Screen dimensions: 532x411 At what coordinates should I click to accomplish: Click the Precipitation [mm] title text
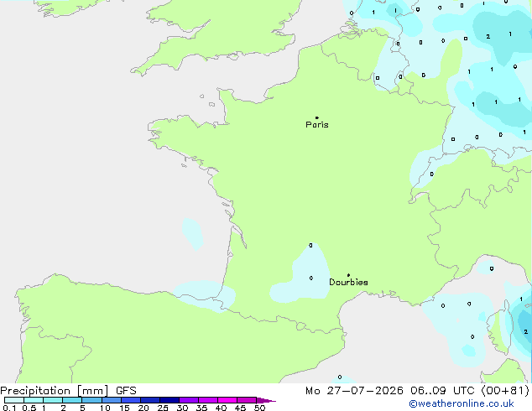(x=55, y=391)
